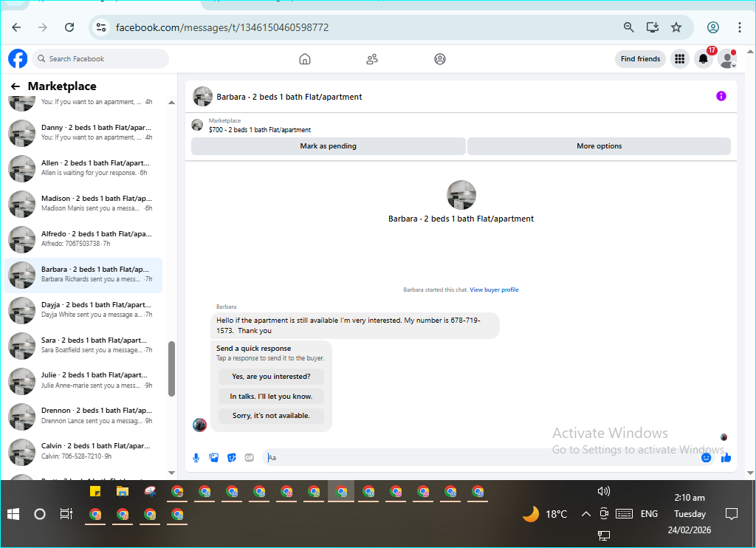Screen dimensions: 756x548
Task: Click the Find friends button
Action: 640,59
